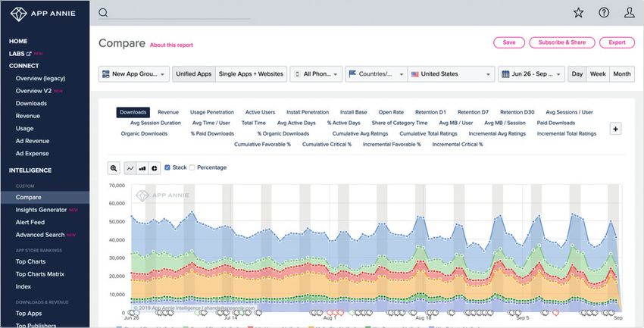Open Top Charts Matrix in sidebar
Viewport: 644px width, 328px height.
[x=40, y=274]
